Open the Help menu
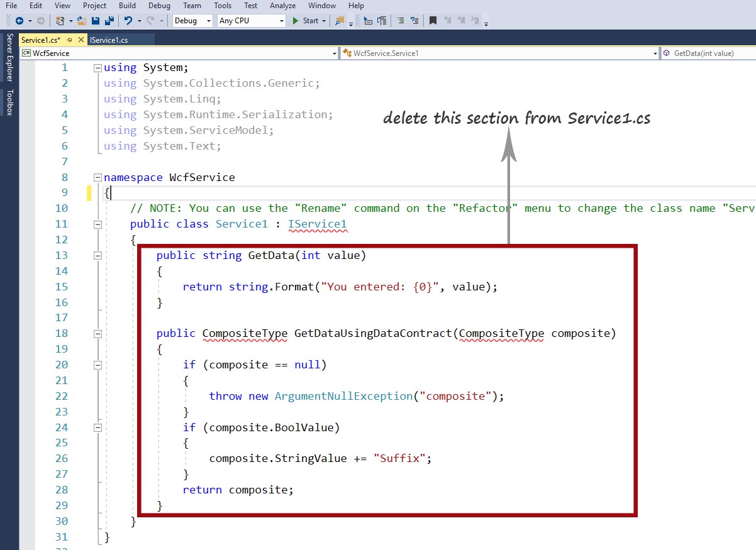The height and width of the screenshot is (550, 756). [356, 6]
